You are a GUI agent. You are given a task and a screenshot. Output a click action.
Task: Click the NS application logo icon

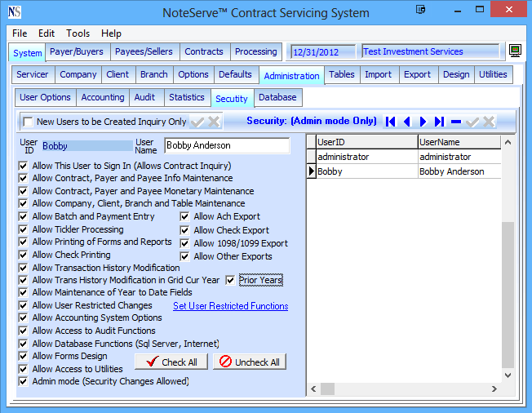point(14,12)
